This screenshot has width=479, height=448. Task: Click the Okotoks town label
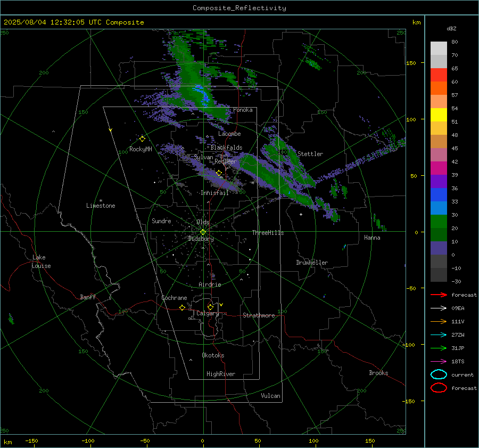click(x=213, y=355)
